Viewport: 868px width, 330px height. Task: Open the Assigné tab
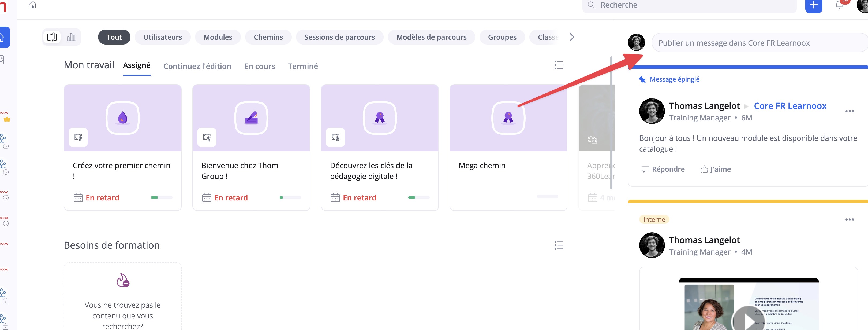pyautogui.click(x=136, y=65)
